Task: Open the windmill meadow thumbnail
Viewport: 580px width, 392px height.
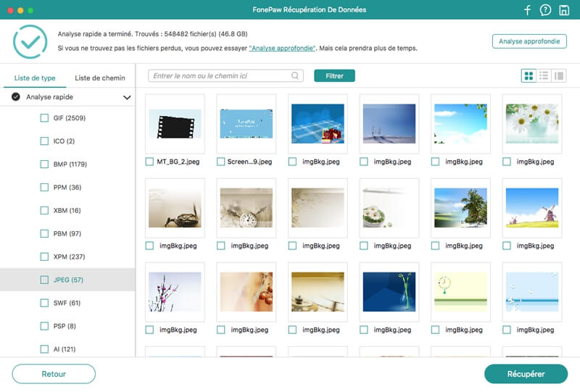Action: pyautogui.click(x=532, y=208)
